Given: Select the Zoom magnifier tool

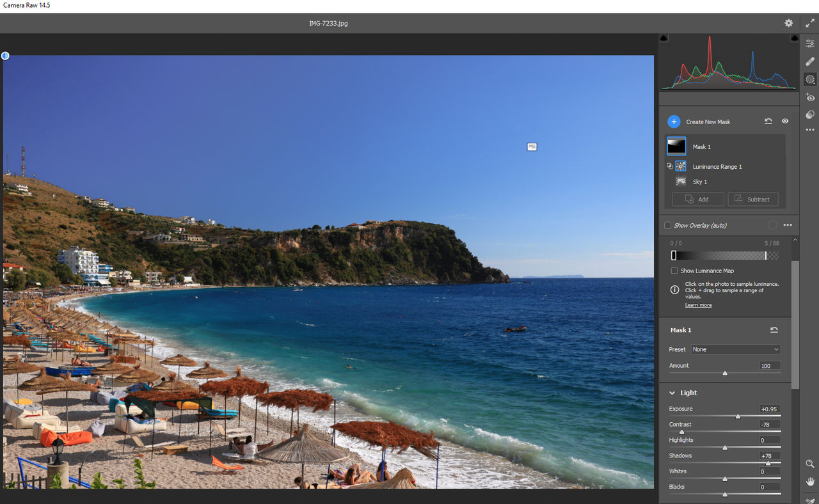Looking at the screenshot, I should click(810, 464).
